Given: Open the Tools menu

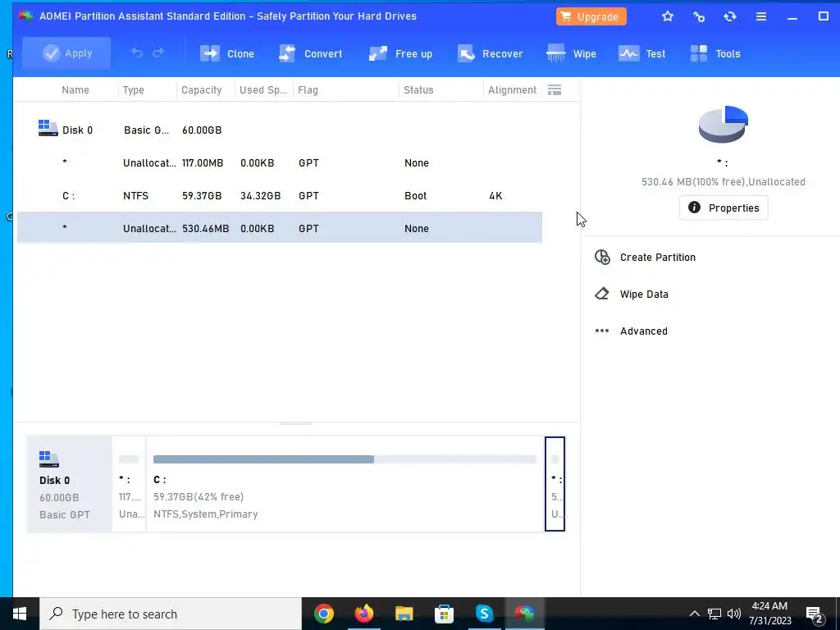Looking at the screenshot, I should [715, 53].
